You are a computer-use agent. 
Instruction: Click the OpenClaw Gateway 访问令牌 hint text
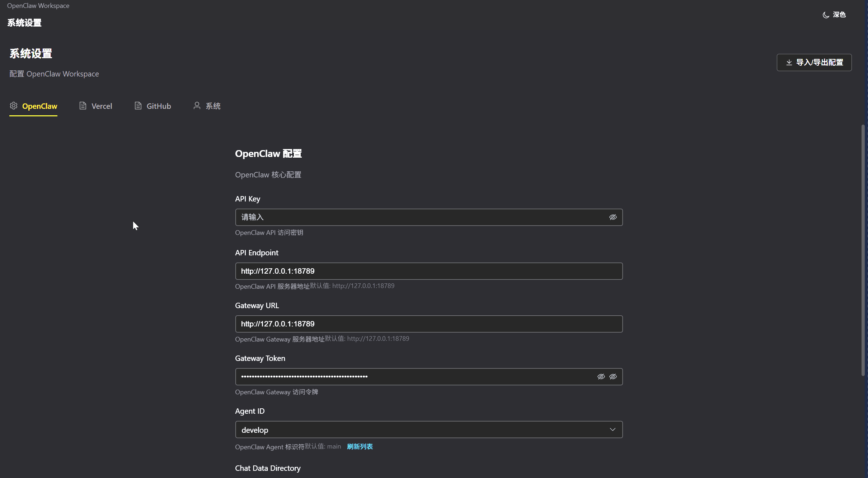(x=277, y=392)
